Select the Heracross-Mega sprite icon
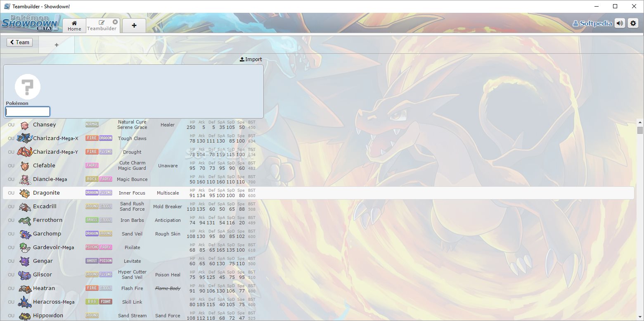Screen dimensions: 644x321 [x=25, y=302]
